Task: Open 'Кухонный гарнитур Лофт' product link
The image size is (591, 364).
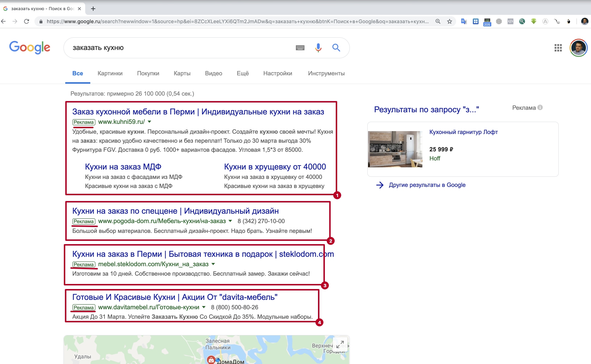Action: tap(463, 132)
